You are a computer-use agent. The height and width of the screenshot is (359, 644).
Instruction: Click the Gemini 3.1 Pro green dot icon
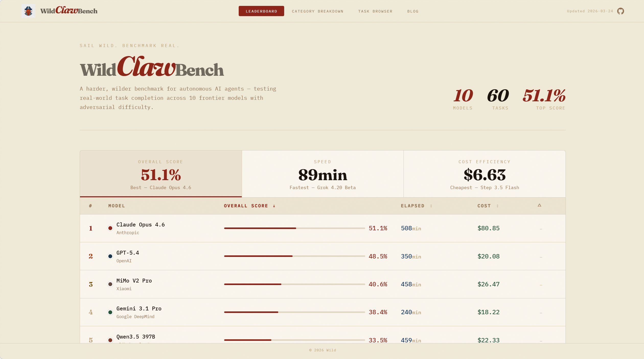(x=110, y=312)
